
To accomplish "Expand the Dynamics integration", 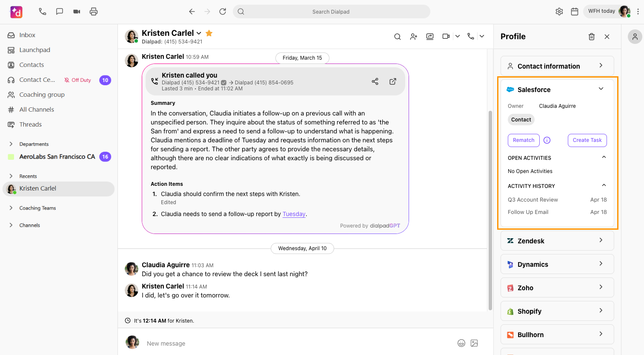I will click(557, 264).
